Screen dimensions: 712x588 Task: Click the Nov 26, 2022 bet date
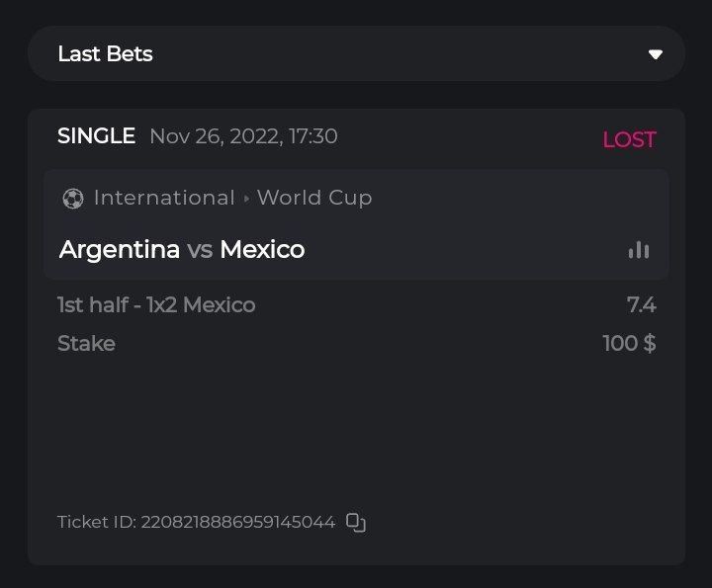coord(243,136)
